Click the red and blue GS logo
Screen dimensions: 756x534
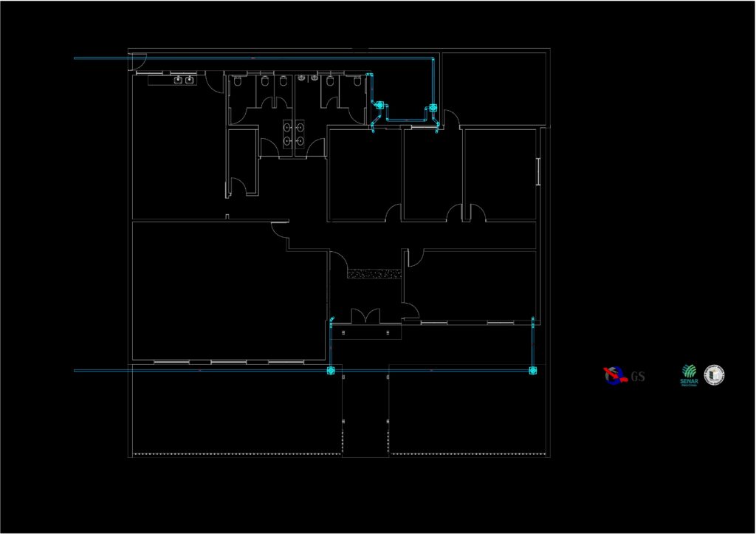[x=614, y=375]
